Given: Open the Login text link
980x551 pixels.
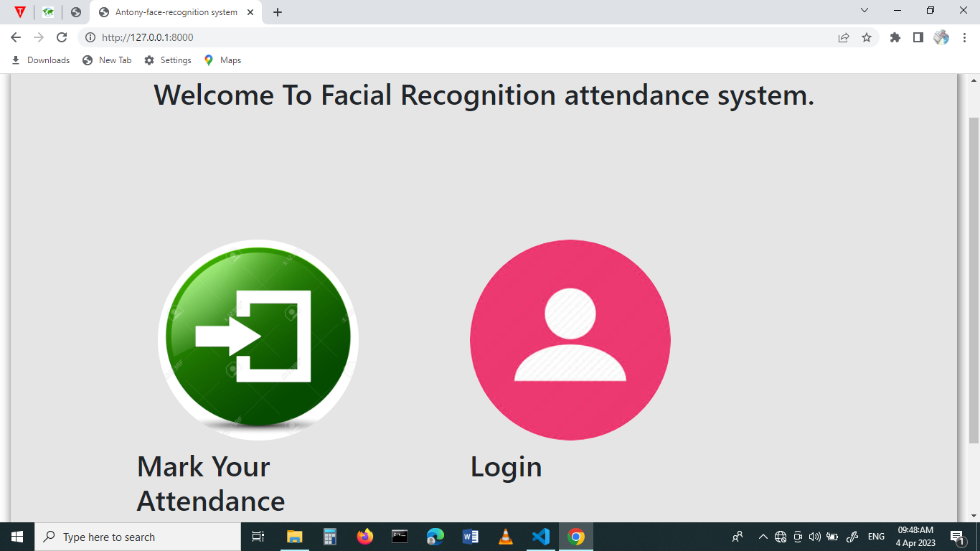Looking at the screenshot, I should (506, 467).
